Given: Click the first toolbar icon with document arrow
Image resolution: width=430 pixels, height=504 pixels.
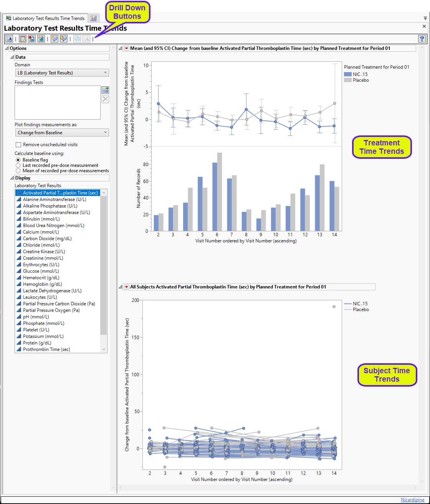Looking at the screenshot, I should pyautogui.click(x=9, y=39).
